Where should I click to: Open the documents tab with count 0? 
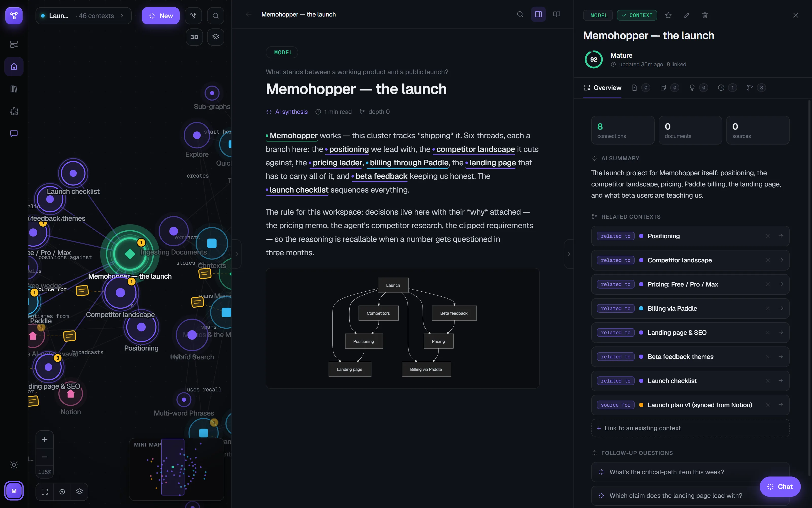click(641, 88)
